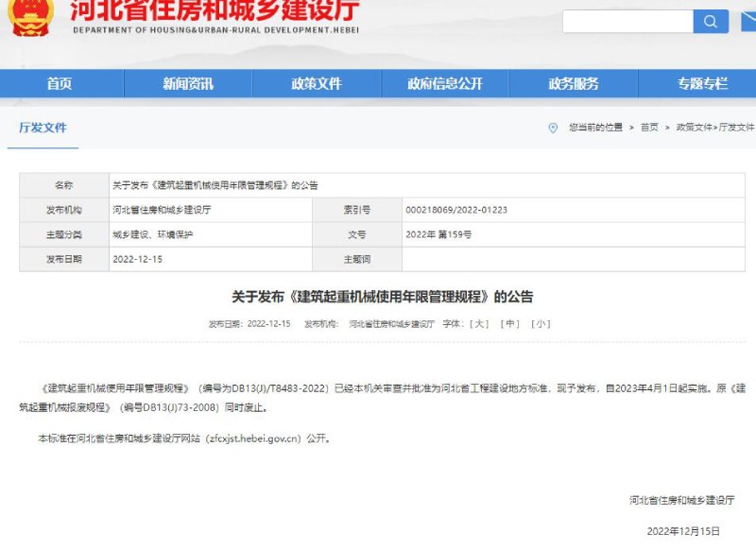The width and height of the screenshot is (756, 550).
Task: Click the location pin icon in breadcrumb
Action: click(553, 128)
